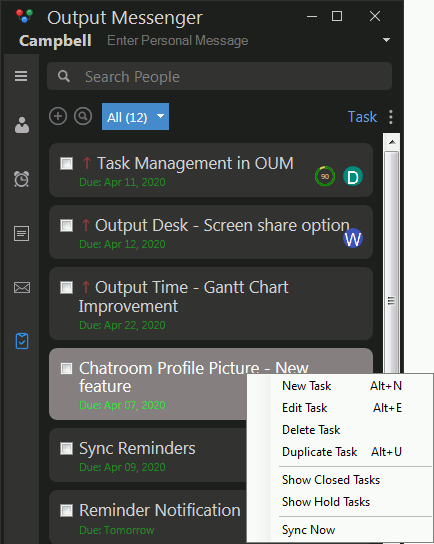Open the mail envelope icon in sidebar
The width and height of the screenshot is (434, 544).
coord(22,287)
